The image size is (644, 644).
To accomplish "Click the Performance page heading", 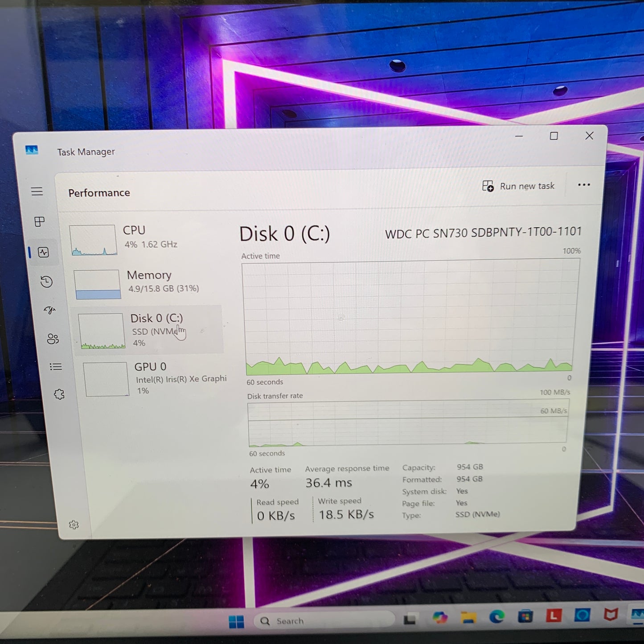I will [x=99, y=193].
